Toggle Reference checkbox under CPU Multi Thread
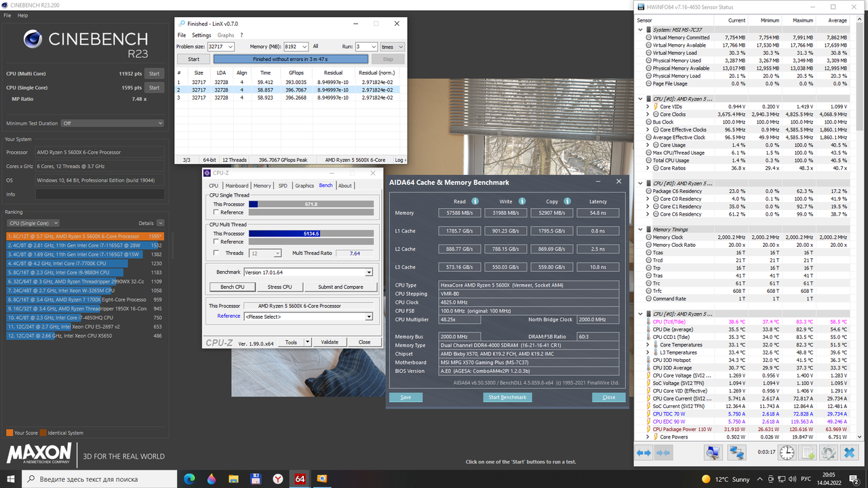 [x=216, y=241]
